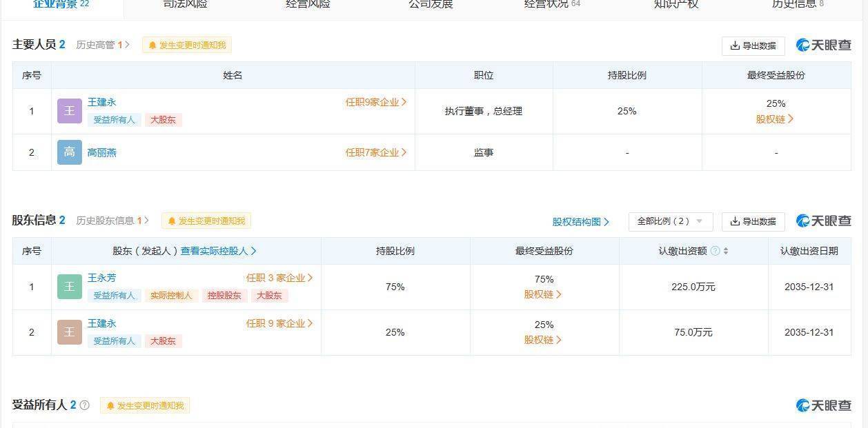Open 任职7家企业 for 高丽燕

pos(376,152)
